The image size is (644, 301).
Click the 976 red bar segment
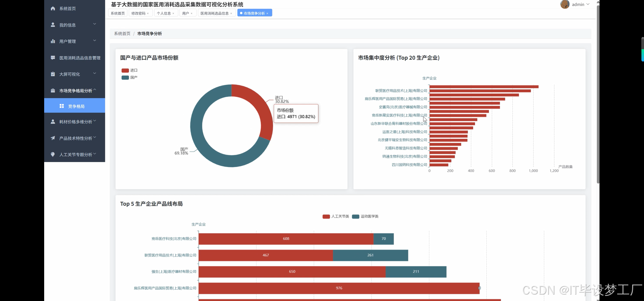pos(339,288)
